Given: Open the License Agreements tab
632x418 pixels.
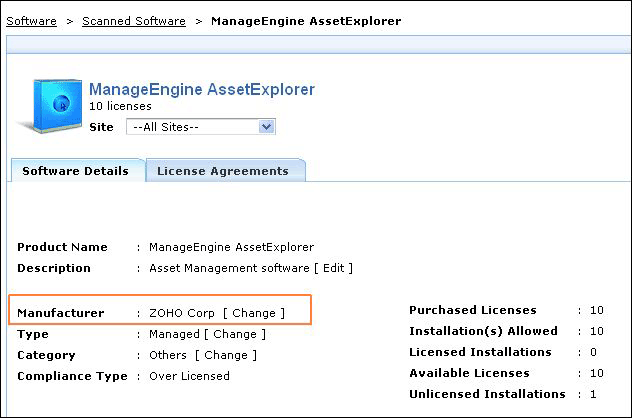Looking at the screenshot, I should (x=223, y=171).
